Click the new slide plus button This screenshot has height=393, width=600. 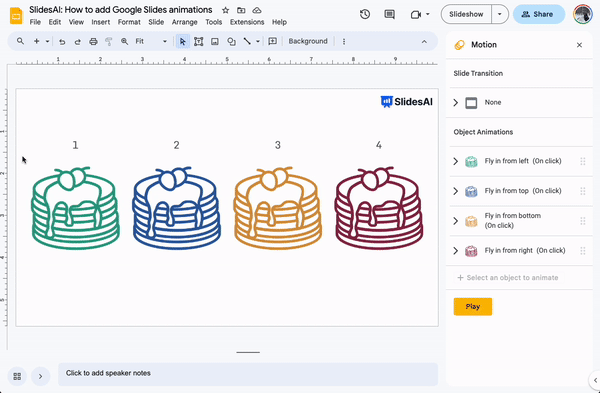tap(36, 41)
